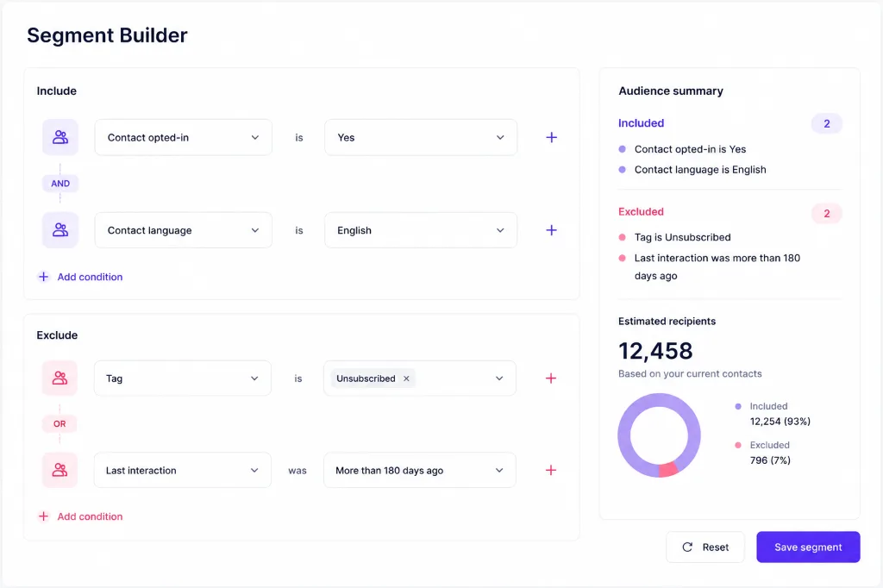
Task: Click the estimated recipients number 12,458
Action: pos(655,351)
